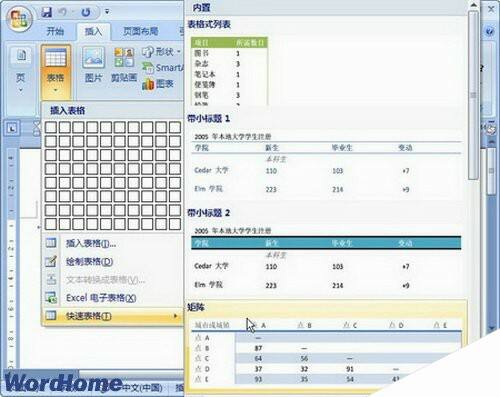Click the gallery scrollbar up arrow
Viewport: 500px width, 397px height.
tap(473, 5)
